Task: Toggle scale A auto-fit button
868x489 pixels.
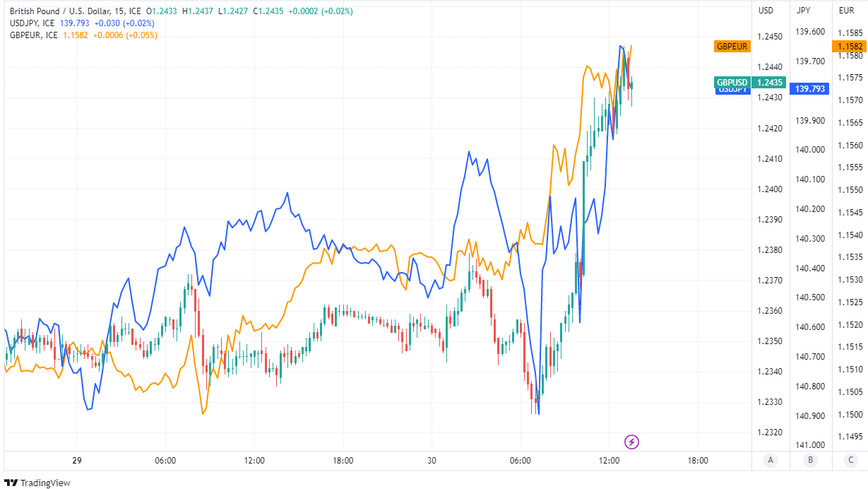Action: pos(771,461)
